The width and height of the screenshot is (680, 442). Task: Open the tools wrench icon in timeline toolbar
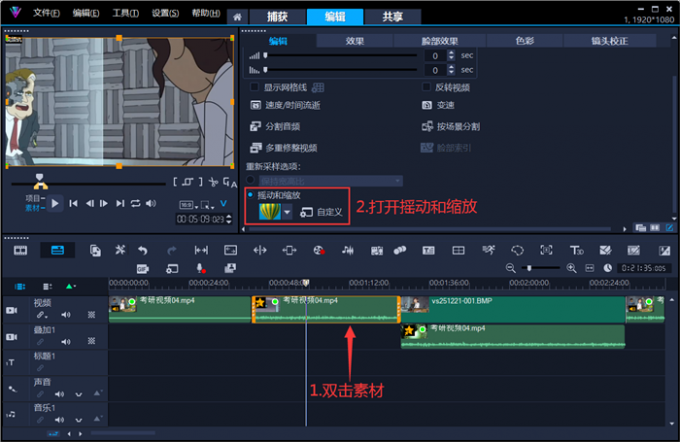[120, 250]
